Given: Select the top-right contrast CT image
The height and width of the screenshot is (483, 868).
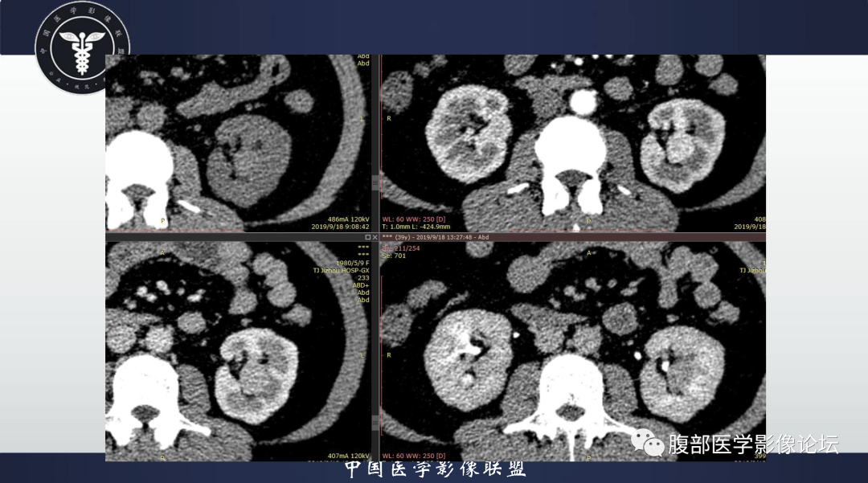Looking at the screenshot, I should (573, 143).
